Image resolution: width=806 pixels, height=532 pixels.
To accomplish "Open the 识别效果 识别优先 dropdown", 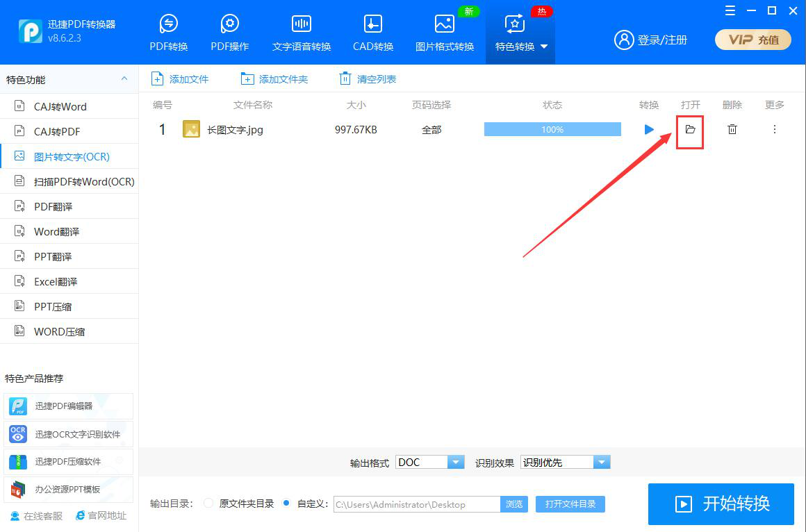I will pyautogui.click(x=566, y=462).
